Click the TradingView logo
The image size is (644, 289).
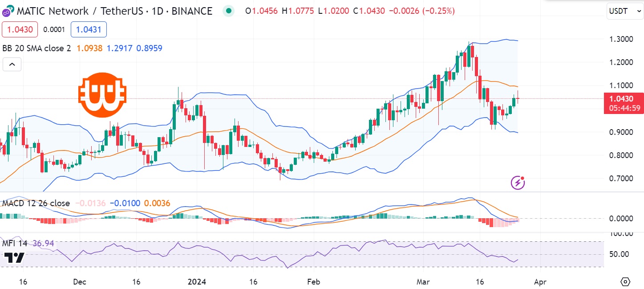[x=14, y=257]
